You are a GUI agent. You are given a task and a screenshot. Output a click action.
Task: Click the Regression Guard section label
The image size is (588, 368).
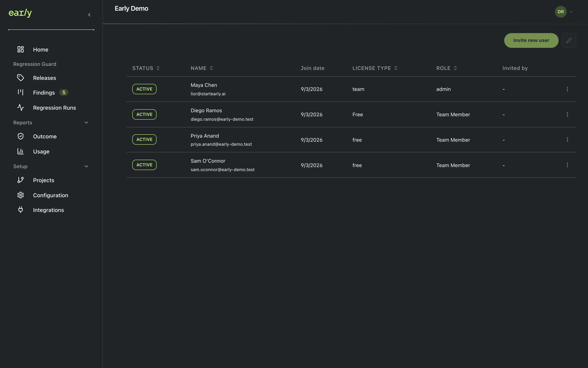pos(35,64)
